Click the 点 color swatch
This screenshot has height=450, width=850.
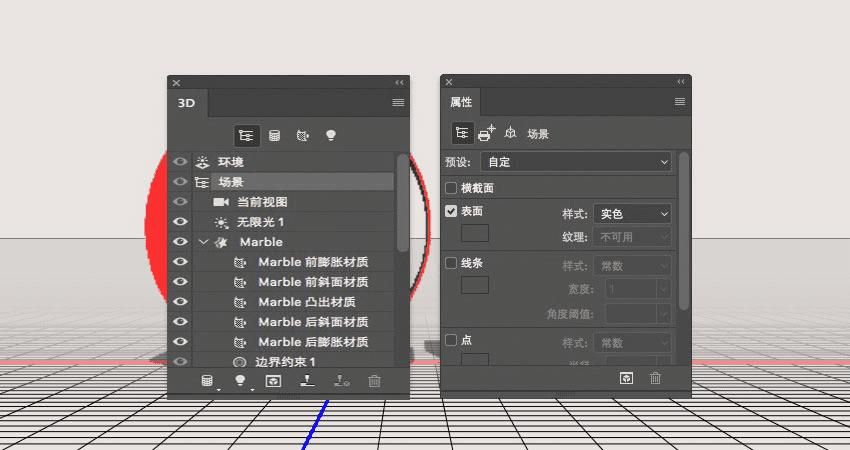click(x=475, y=359)
